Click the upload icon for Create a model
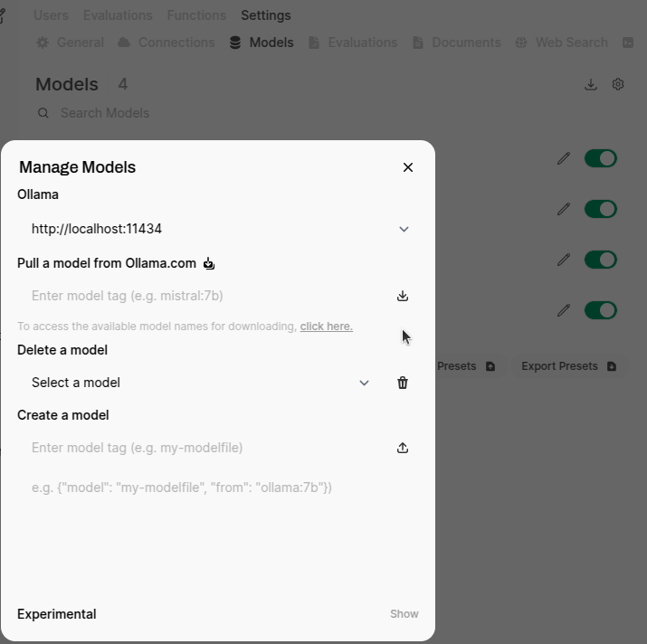 coord(403,448)
